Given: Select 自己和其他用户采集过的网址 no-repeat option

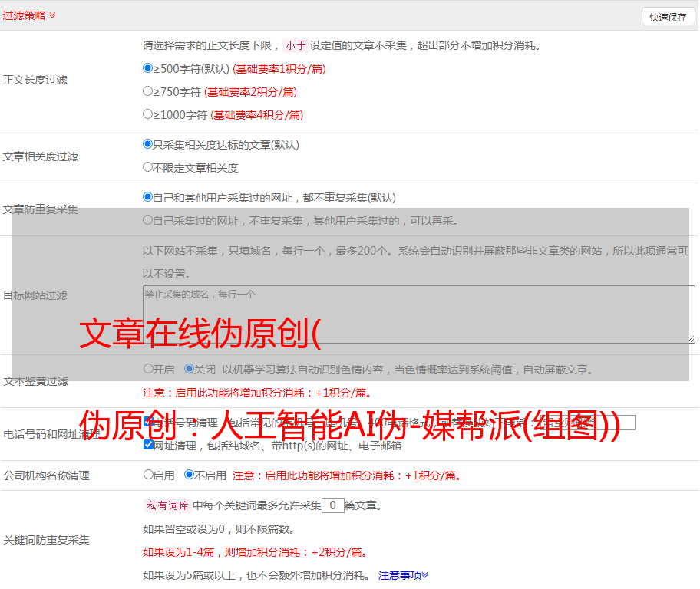Looking at the screenshot, I should [147, 197].
